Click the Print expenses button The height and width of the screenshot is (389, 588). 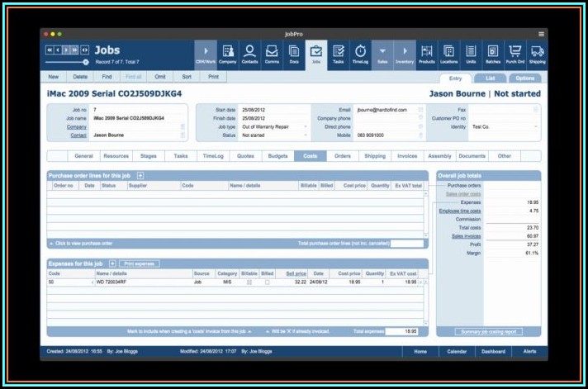(x=140, y=263)
